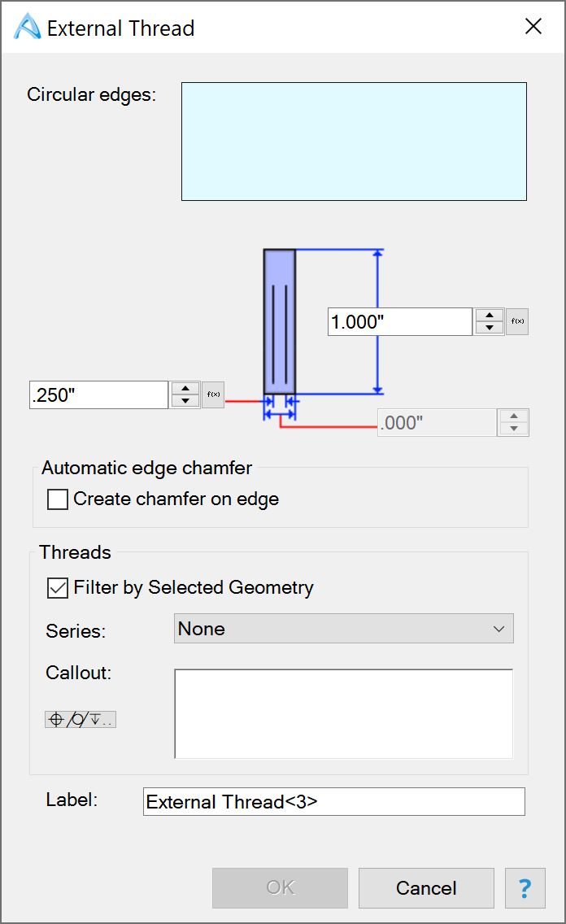Viewport: 566px width, 924px height.
Task: Close the External Thread dialog
Action: pos(533,26)
